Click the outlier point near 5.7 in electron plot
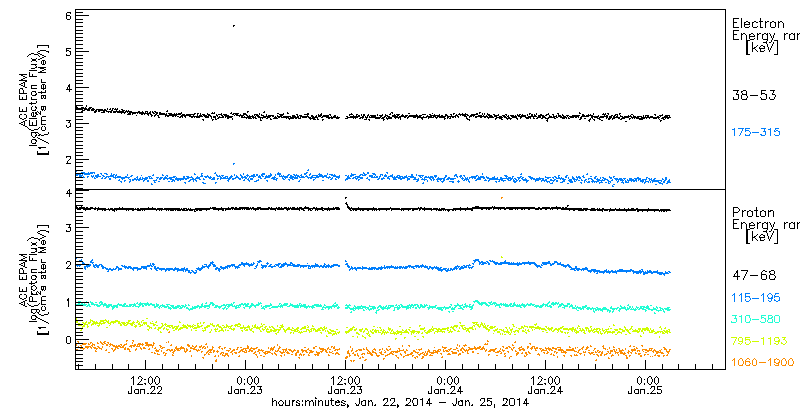The width and height of the screenshot is (800, 410). pos(234,25)
